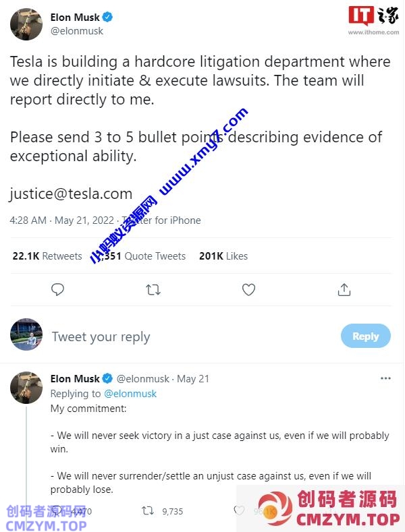The height and width of the screenshot is (532, 405).
Task: Click the reply icon under the main tweet
Action: [x=58, y=289]
